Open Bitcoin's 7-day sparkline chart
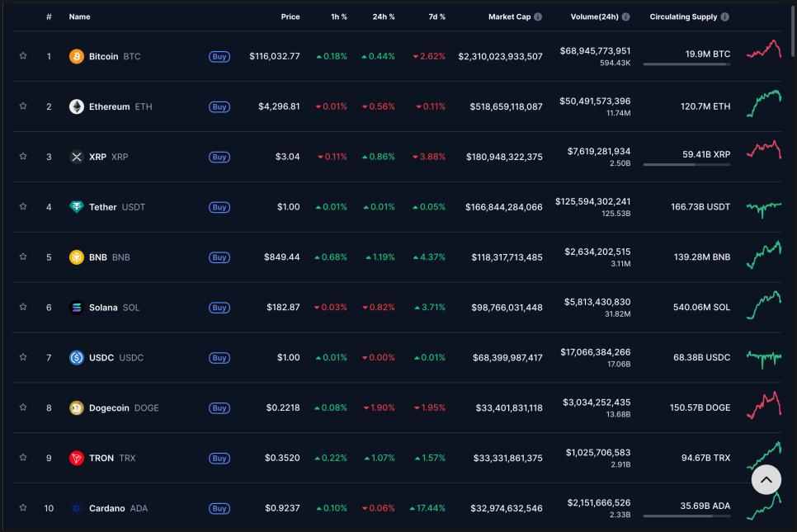Viewport: 797px width, 532px height. [764, 49]
